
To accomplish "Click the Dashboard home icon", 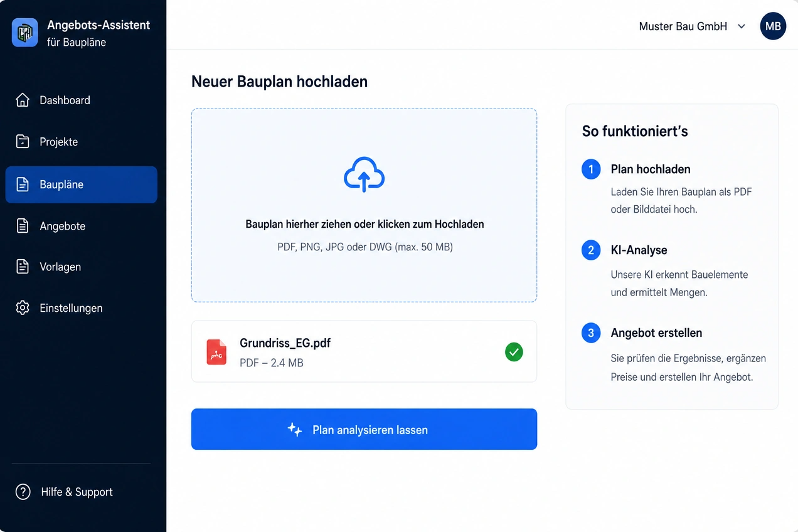I will 23,100.
